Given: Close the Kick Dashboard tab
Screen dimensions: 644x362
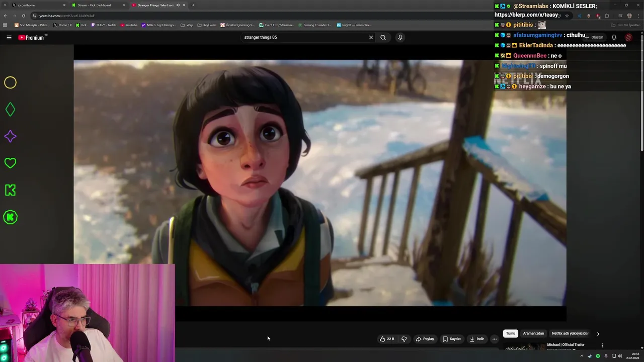Looking at the screenshot, I should coord(124,5).
